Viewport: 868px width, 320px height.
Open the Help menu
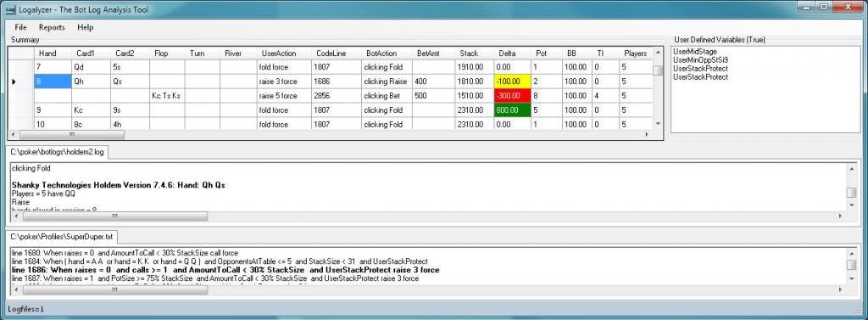86,27
